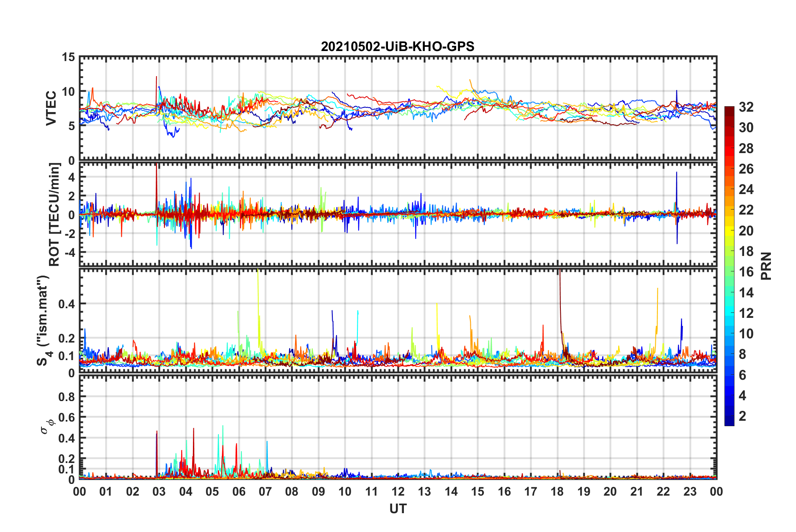This screenshot has height=532, width=796.
Task: Click colorbar tick label 24
Action: click(x=746, y=189)
